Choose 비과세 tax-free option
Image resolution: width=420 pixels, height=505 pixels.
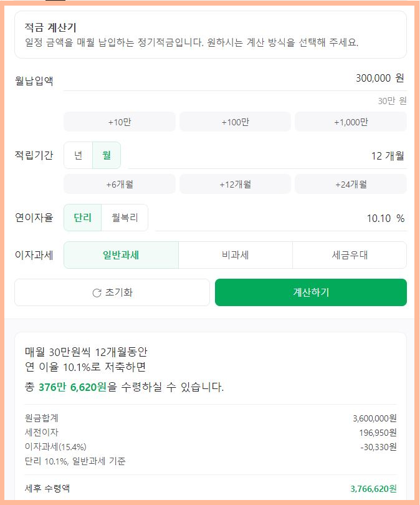click(x=236, y=254)
